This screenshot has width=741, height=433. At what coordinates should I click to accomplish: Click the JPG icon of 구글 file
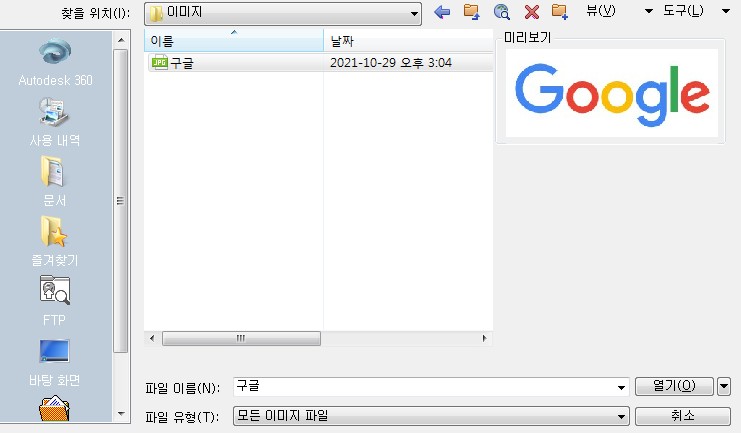click(159, 62)
